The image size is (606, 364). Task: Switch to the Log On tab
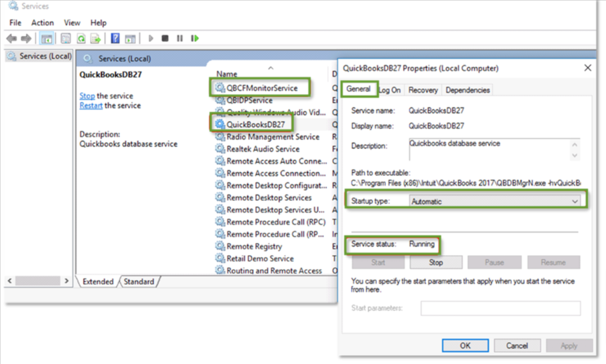pos(389,90)
